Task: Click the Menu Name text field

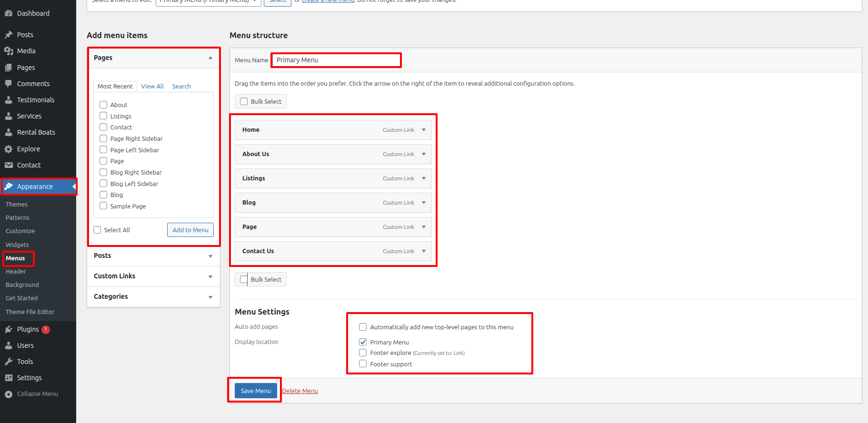Action: [x=336, y=60]
